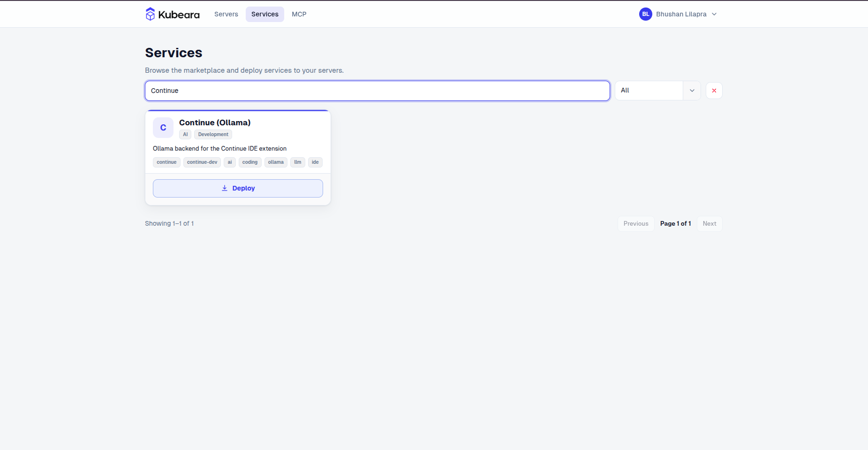
Task: Switch to the Services tab
Action: pos(264,14)
